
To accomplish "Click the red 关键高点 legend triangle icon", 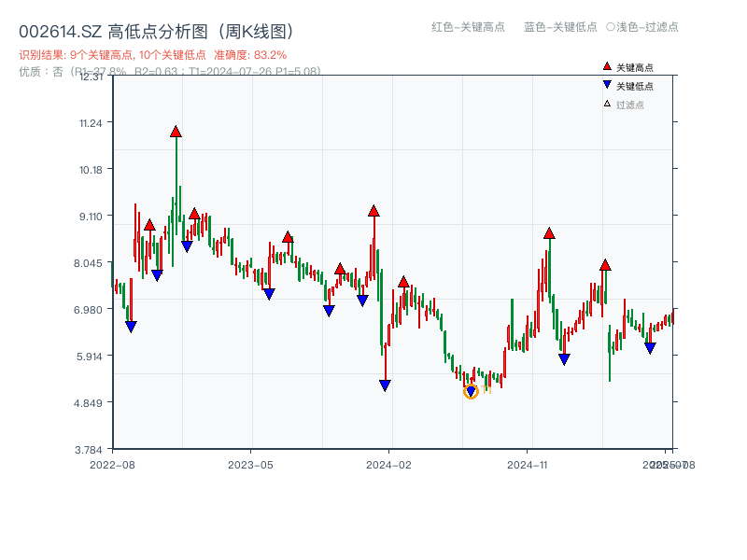I will pos(605,67).
